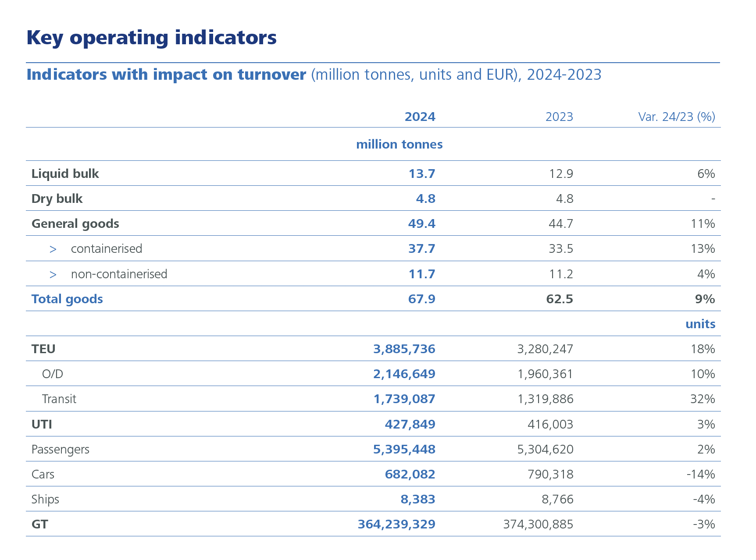
Task: Click the Var. 24/23 (%) header
Action: pyautogui.click(x=676, y=117)
